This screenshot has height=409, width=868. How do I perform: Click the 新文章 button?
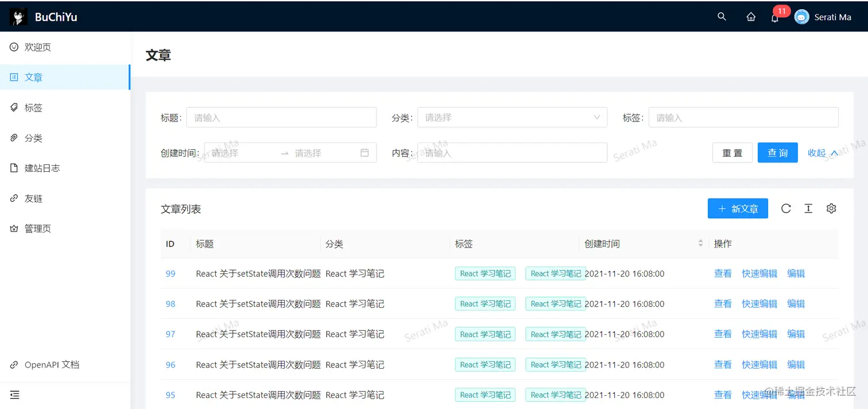[738, 209]
